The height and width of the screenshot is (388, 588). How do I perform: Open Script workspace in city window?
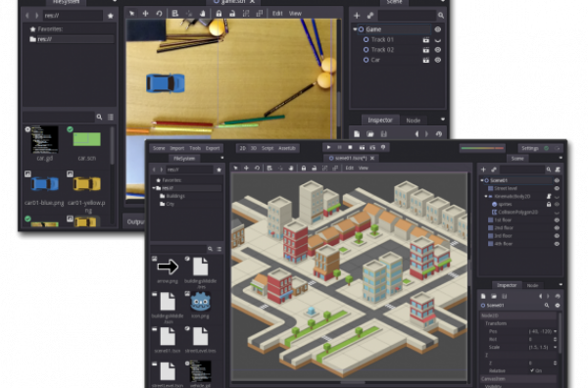coord(268,148)
